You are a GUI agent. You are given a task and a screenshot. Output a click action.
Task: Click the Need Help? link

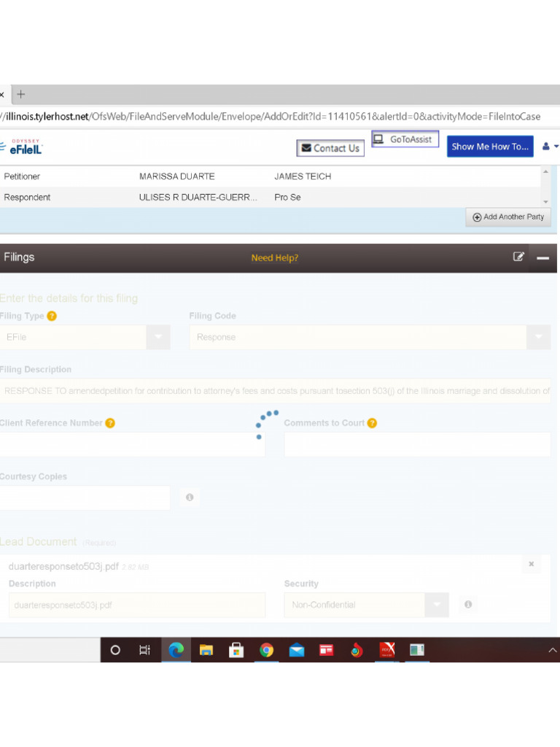click(x=275, y=258)
